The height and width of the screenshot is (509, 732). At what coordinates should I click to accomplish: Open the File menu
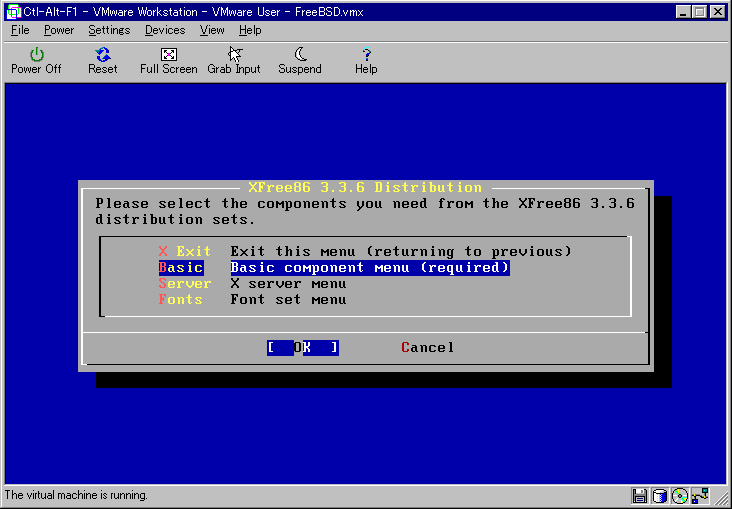coord(20,30)
